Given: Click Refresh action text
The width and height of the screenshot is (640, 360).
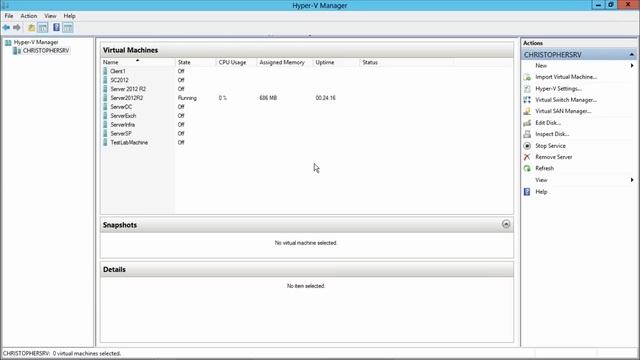Looking at the screenshot, I should (544, 168).
